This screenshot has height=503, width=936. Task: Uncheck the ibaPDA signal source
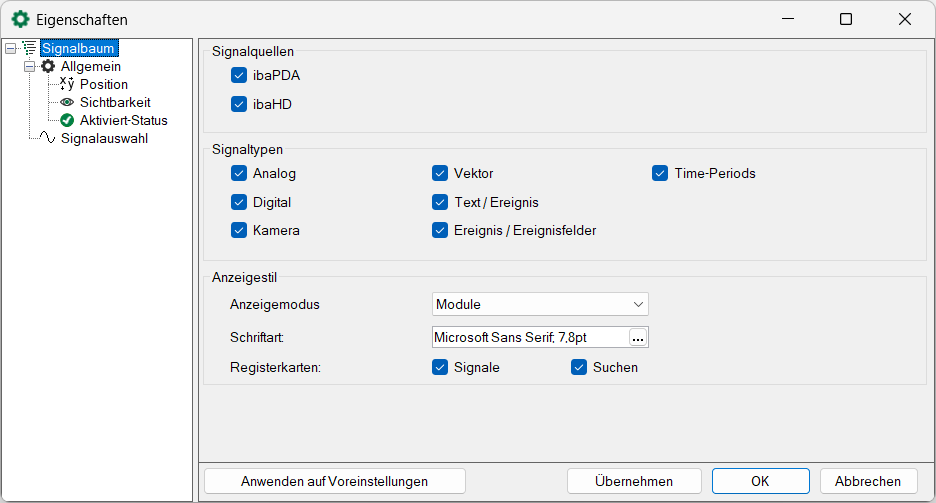(x=238, y=75)
